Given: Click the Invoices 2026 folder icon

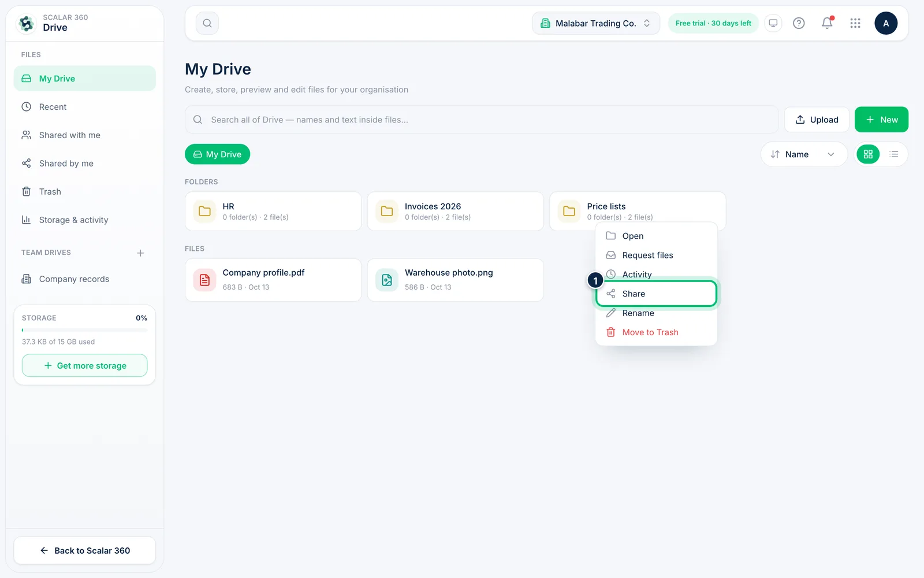Looking at the screenshot, I should [x=387, y=211].
